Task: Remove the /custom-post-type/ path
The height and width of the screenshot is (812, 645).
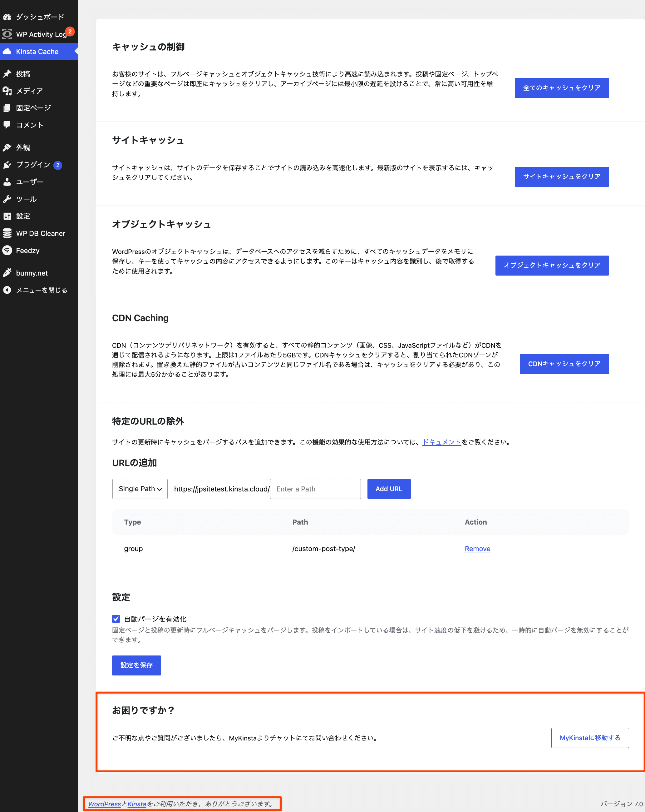Action: 477,549
